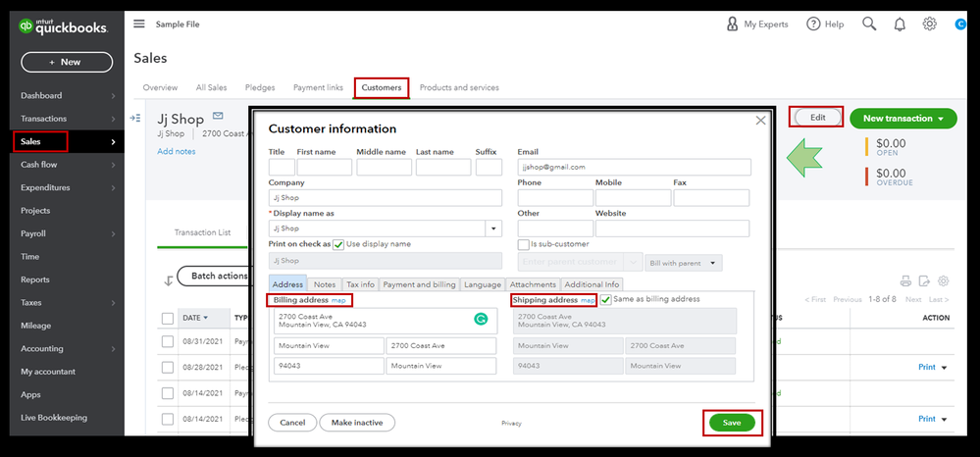Open the Payment and billing tab
The height and width of the screenshot is (457, 980).
(x=420, y=284)
